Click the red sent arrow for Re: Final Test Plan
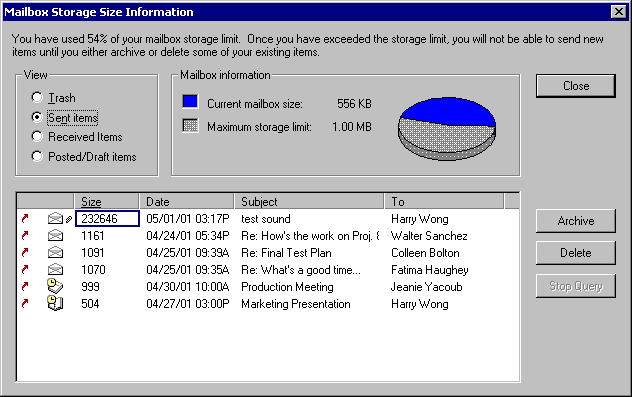Viewport: 632px width, 397px height. 25,253
